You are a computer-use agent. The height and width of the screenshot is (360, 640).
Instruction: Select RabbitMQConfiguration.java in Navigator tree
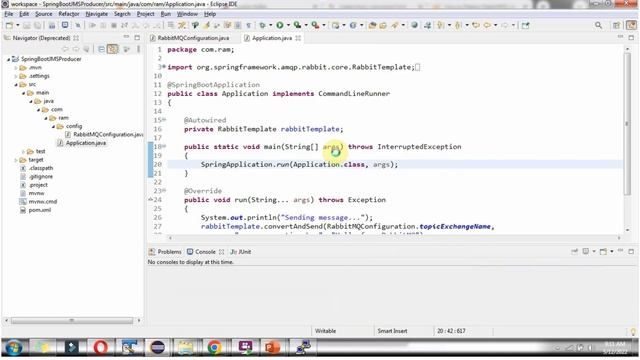pyautogui.click(x=104, y=135)
